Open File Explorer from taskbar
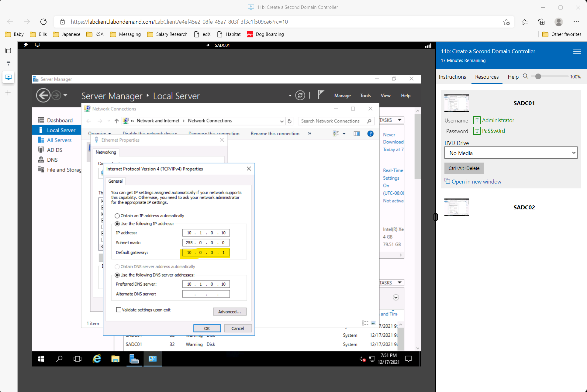587x392 pixels. pyautogui.click(x=115, y=359)
